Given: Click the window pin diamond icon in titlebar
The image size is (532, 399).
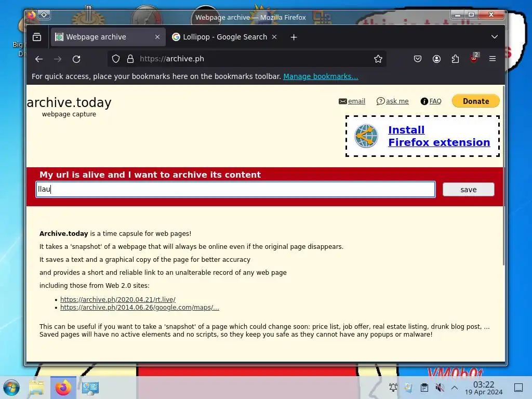Looking at the screenshot, I should pyautogui.click(x=44, y=15).
